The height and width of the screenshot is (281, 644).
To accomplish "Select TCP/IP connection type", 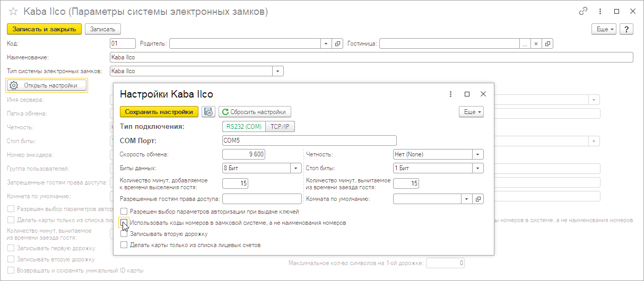I will (280, 126).
